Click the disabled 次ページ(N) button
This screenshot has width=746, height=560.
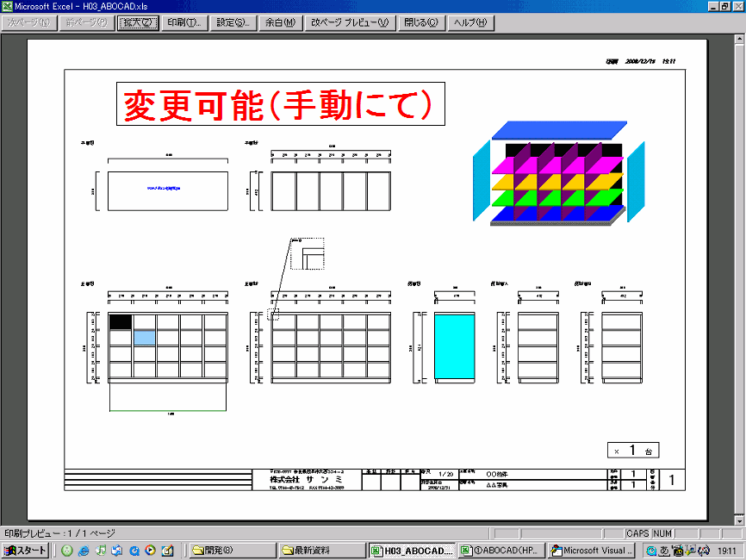[29, 22]
